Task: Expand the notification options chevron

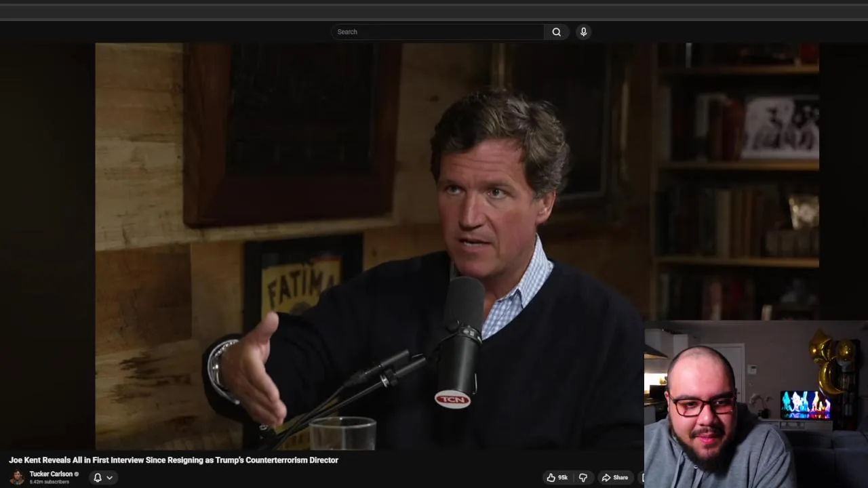Action: tap(109, 478)
